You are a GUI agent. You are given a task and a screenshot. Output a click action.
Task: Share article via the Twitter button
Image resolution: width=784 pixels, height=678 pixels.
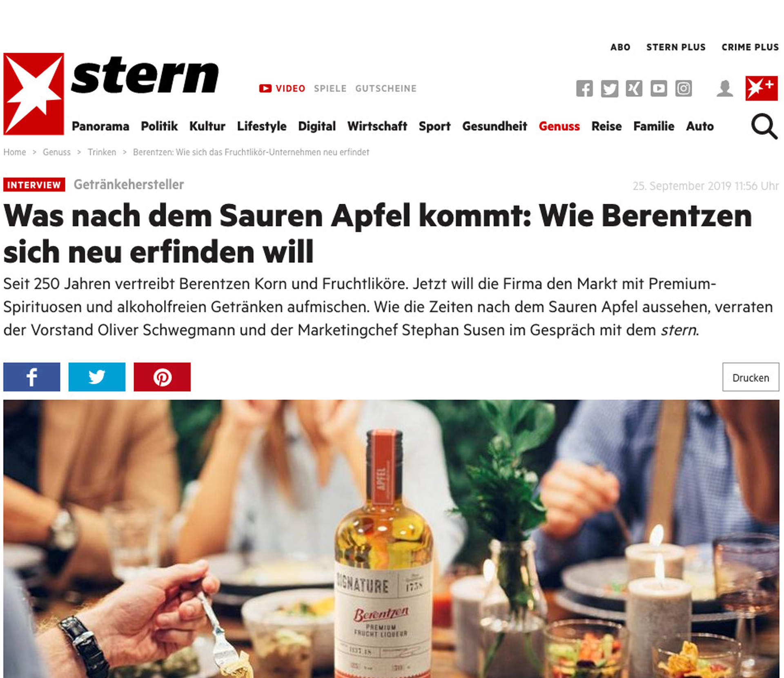point(97,377)
